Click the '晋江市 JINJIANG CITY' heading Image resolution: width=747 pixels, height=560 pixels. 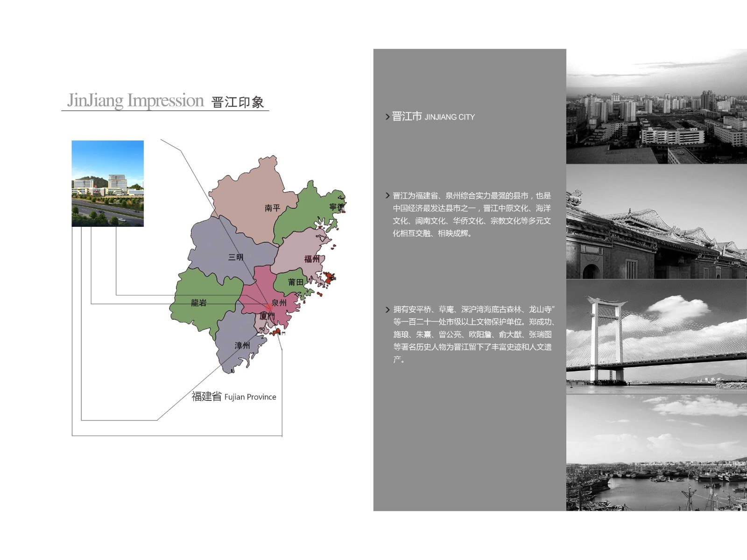pos(433,117)
